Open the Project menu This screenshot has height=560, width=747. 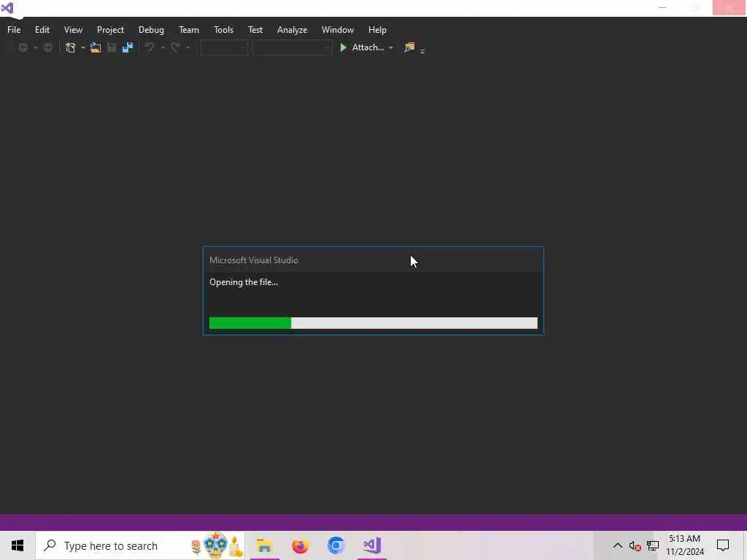click(x=110, y=29)
